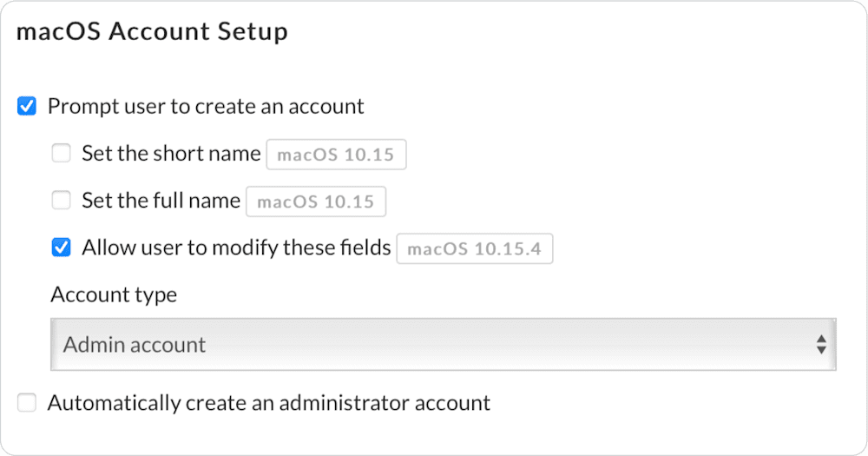Check the Automatically create an administrator account box

[x=28, y=403]
